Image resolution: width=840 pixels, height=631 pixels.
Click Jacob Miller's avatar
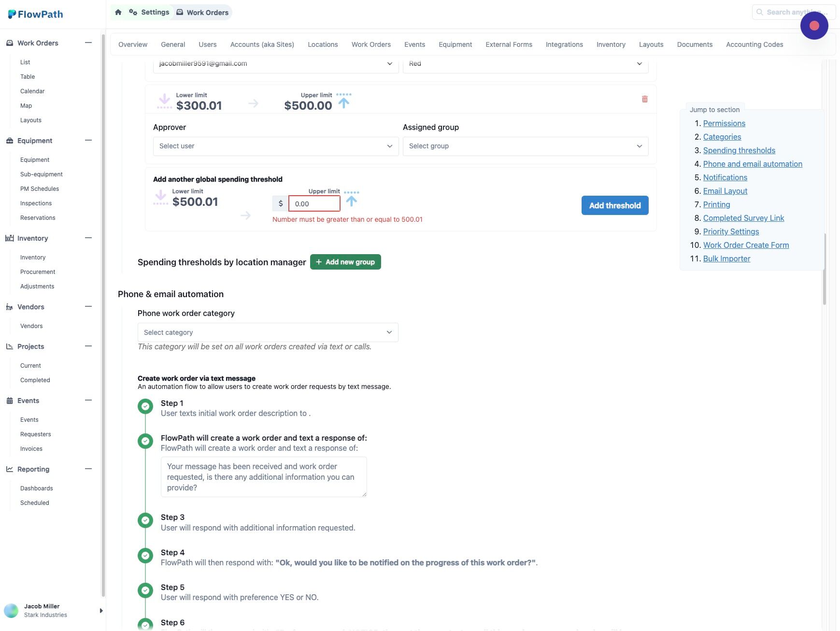tap(11, 611)
